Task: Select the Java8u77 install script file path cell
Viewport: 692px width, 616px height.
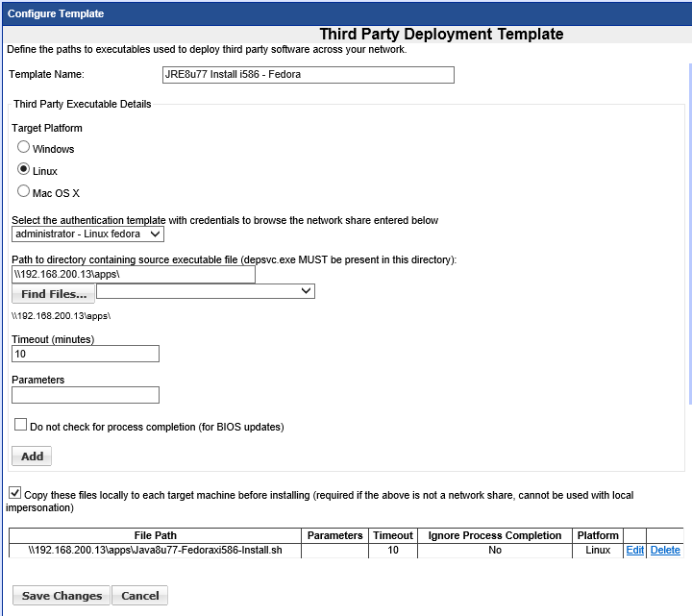Action: click(155, 551)
